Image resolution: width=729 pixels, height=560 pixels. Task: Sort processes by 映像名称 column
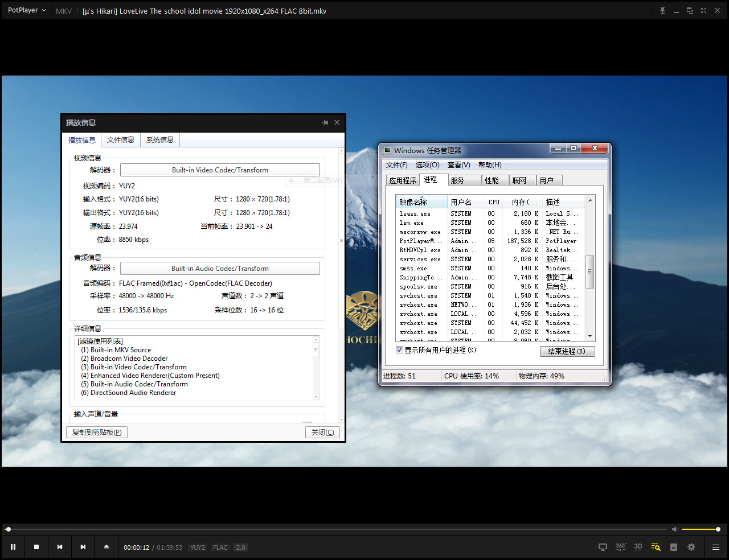tap(421, 202)
